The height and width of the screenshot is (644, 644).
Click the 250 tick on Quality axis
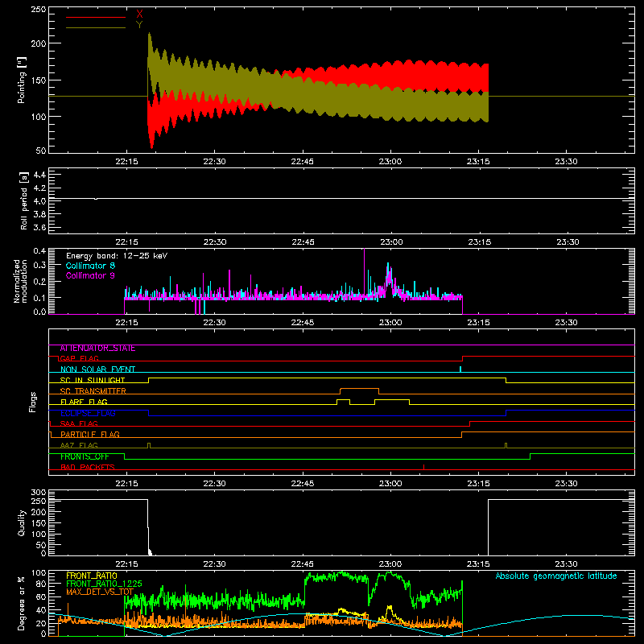click(39, 501)
